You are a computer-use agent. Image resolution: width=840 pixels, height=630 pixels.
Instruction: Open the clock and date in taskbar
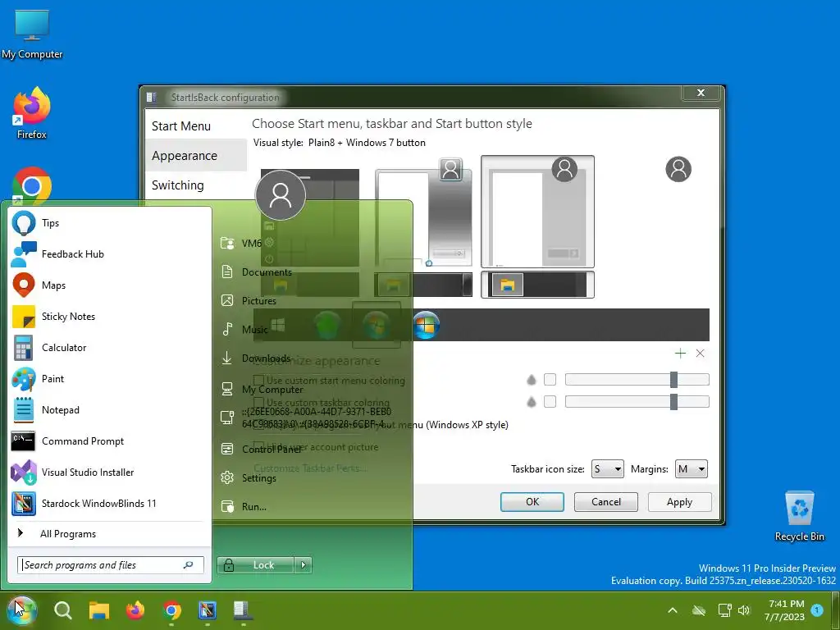tap(785, 610)
